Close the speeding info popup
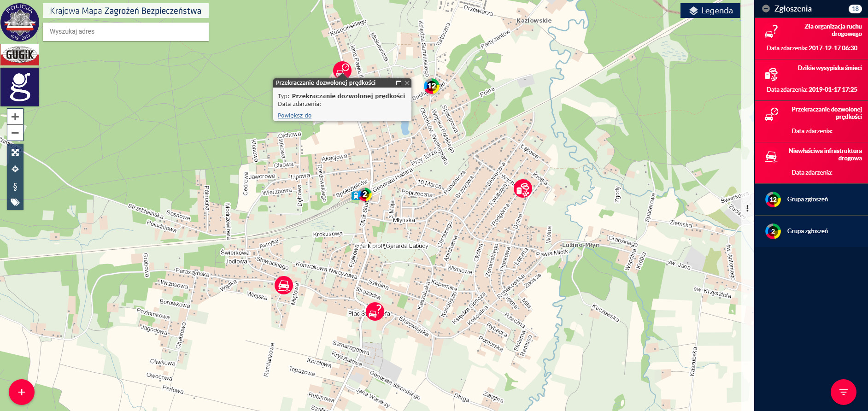Viewport: 868px width, 411px height. (407, 83)
